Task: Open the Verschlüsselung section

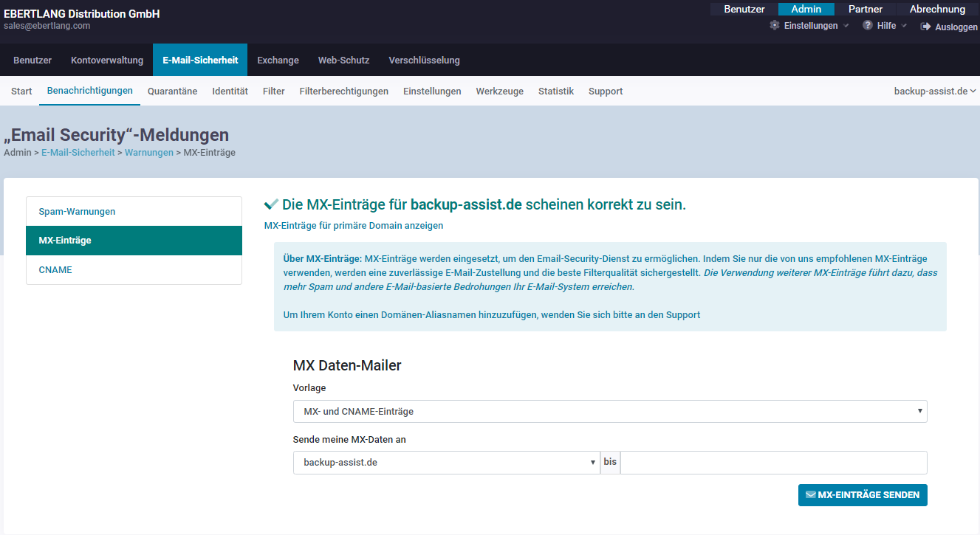Action: (x=424, y=60)
